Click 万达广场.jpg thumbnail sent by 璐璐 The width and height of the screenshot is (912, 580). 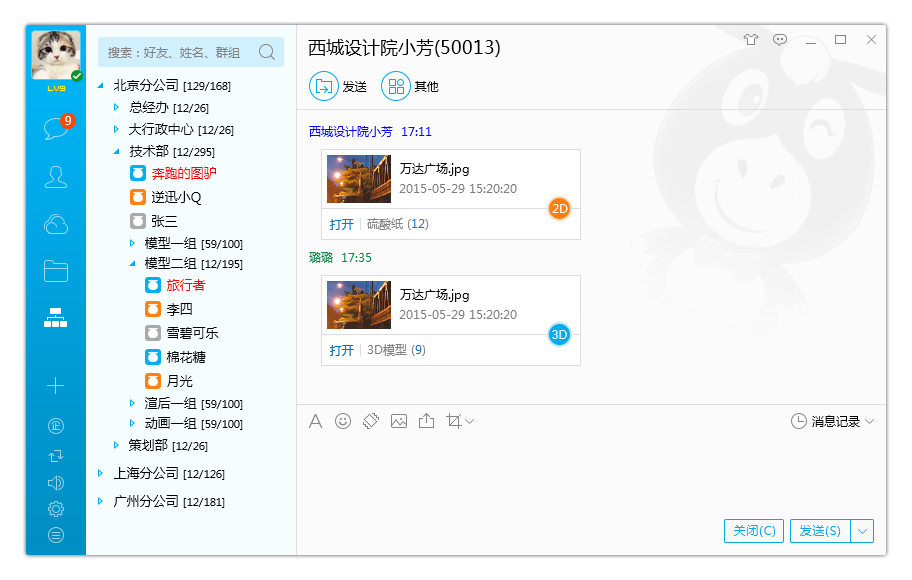[359, 305]
